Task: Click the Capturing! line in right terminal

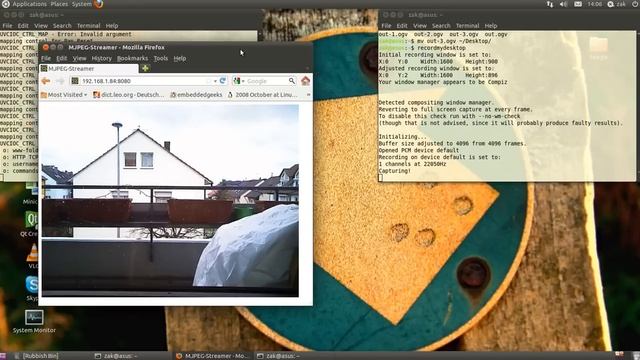Action: (395, 171)
